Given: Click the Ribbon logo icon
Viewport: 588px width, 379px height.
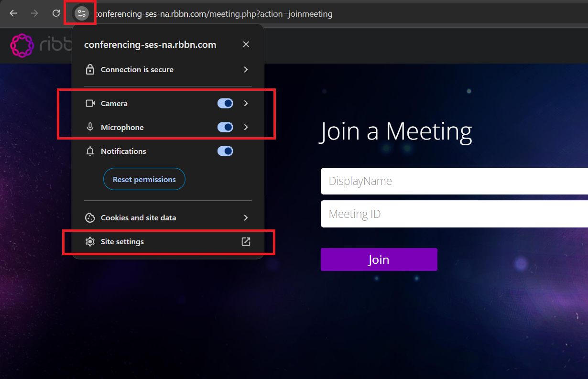Looking at the screenshot, I should point(22,45).
